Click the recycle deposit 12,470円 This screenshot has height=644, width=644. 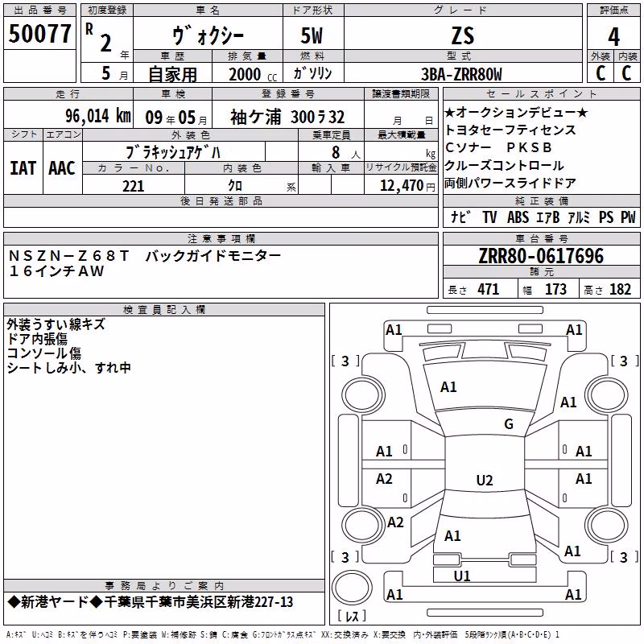[407, 186]
